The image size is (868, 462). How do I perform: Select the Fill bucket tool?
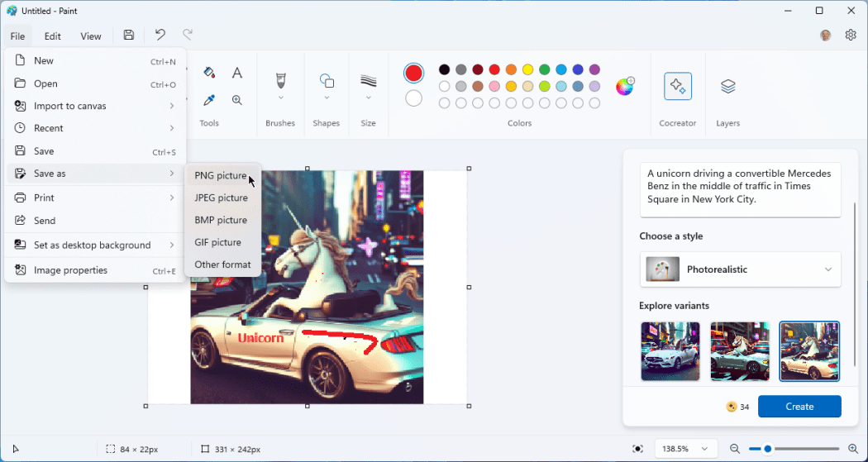[x=209, y=73]
